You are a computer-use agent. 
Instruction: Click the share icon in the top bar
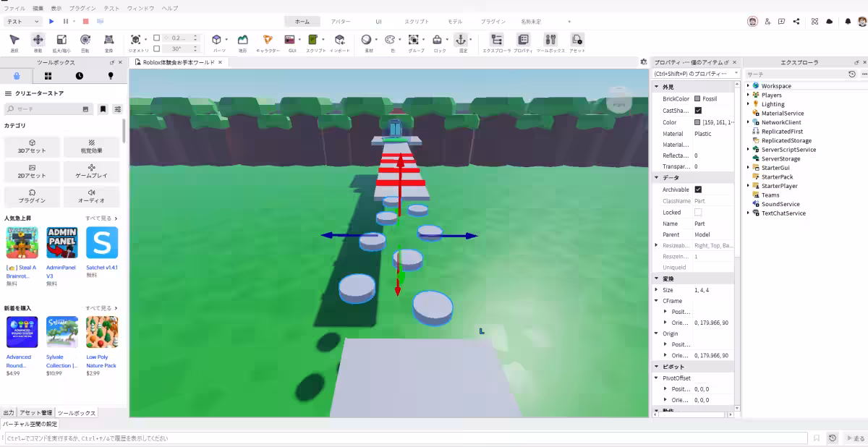point(796,22)
